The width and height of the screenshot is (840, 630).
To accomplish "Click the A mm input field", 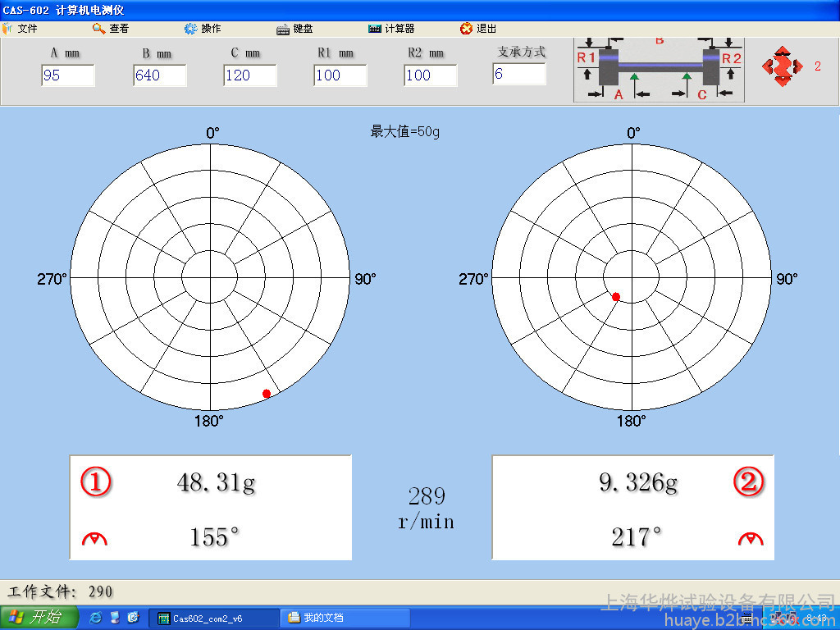I will click(x=68, y=75).
